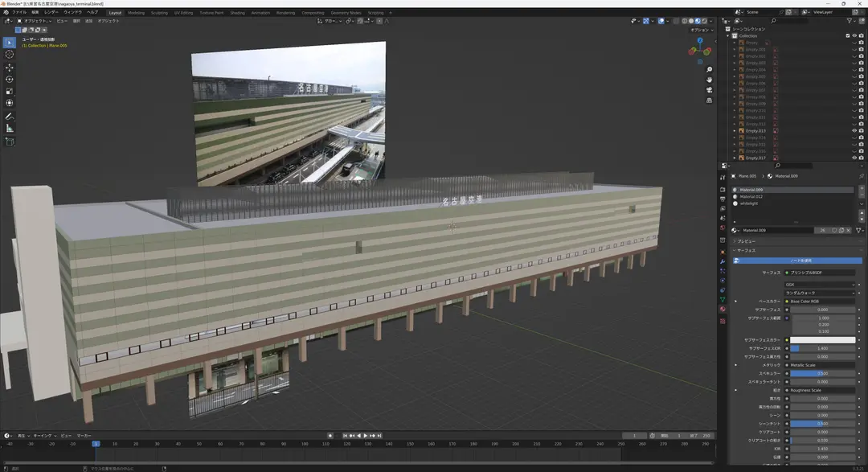868x472 pixels.
Task: Click the Base Color RGB input link
Action: (820, 302)
